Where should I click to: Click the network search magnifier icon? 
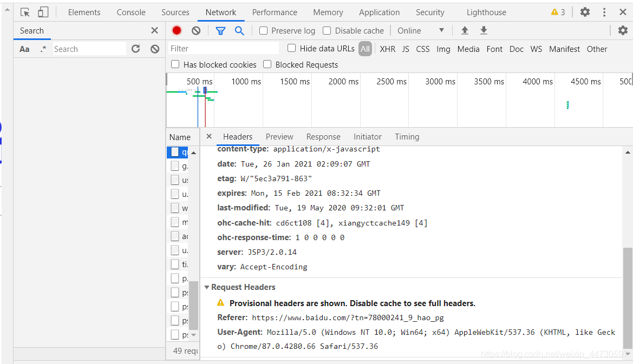click(x=239, y=31)
